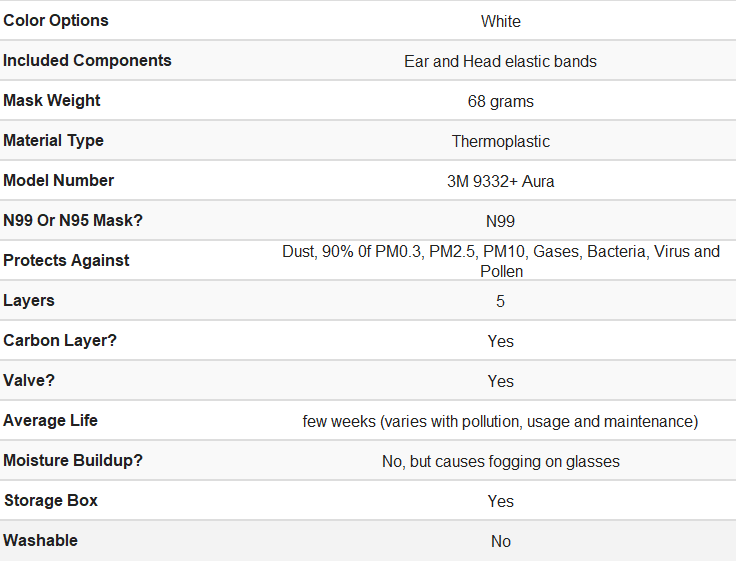Click the Material Type label
This screenshot has height=563, width=736.
(x=54, y=140)
